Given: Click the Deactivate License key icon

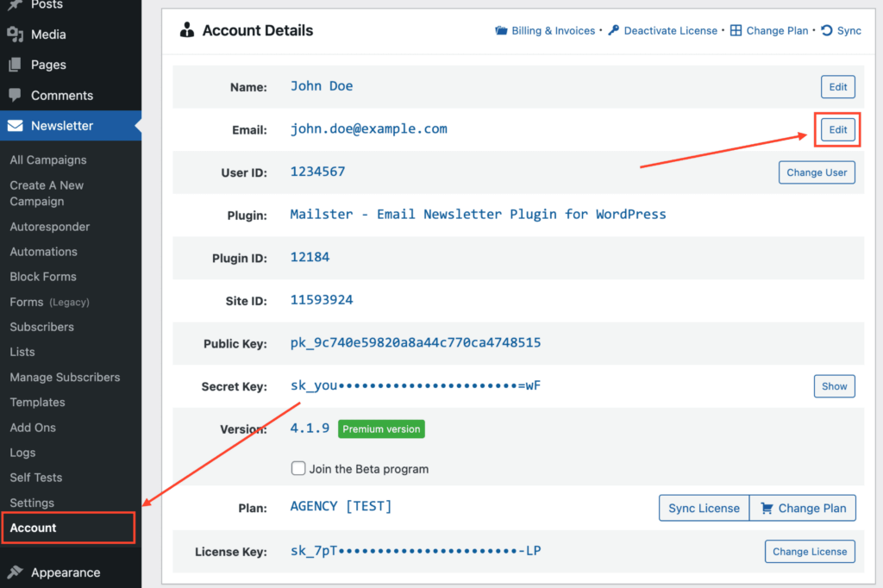Looking at the screenshot, I should (613, 31).
